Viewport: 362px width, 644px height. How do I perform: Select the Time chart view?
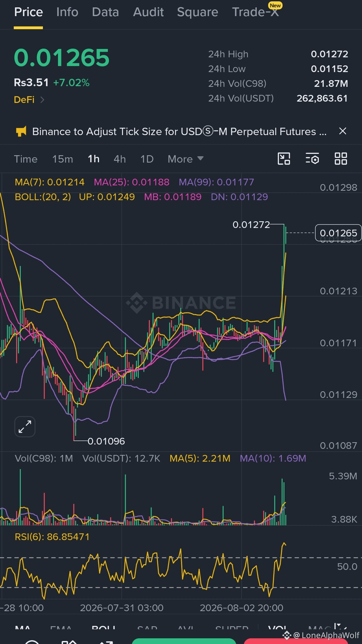25,159
